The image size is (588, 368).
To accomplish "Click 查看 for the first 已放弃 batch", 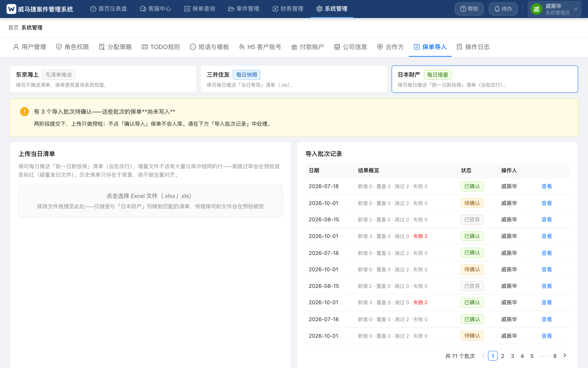I will pyautogui.click(x=547, y=219).
